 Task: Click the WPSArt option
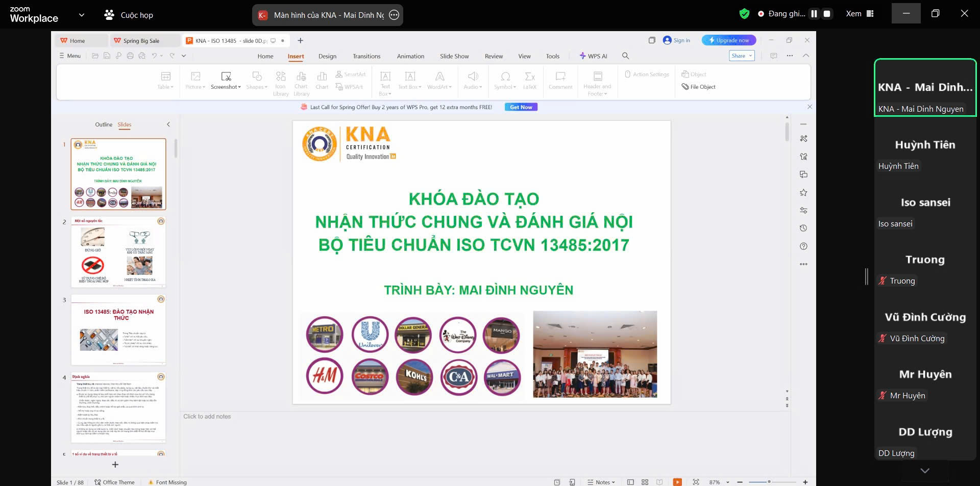[x=349, y=87]
